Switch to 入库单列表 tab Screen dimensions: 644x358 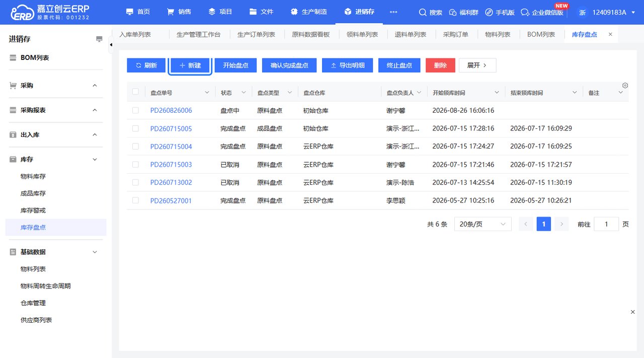(x=135, y=34)
